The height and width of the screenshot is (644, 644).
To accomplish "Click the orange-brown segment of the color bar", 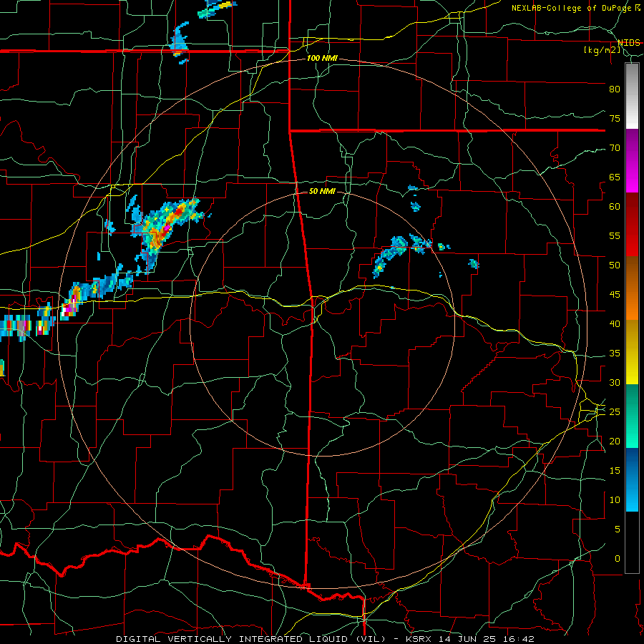I will [632, 288].
